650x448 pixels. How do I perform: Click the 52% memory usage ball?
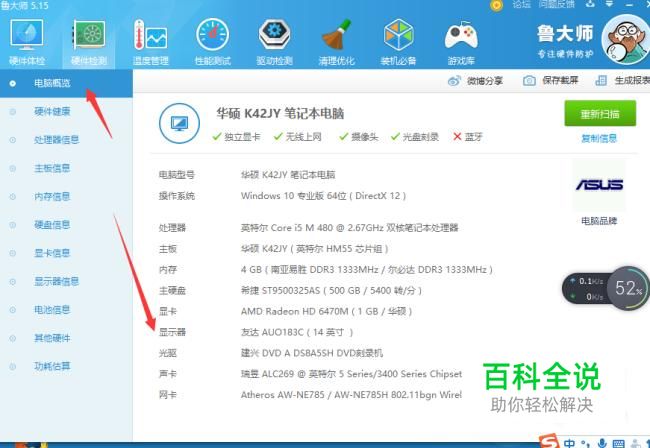point(629,288)
